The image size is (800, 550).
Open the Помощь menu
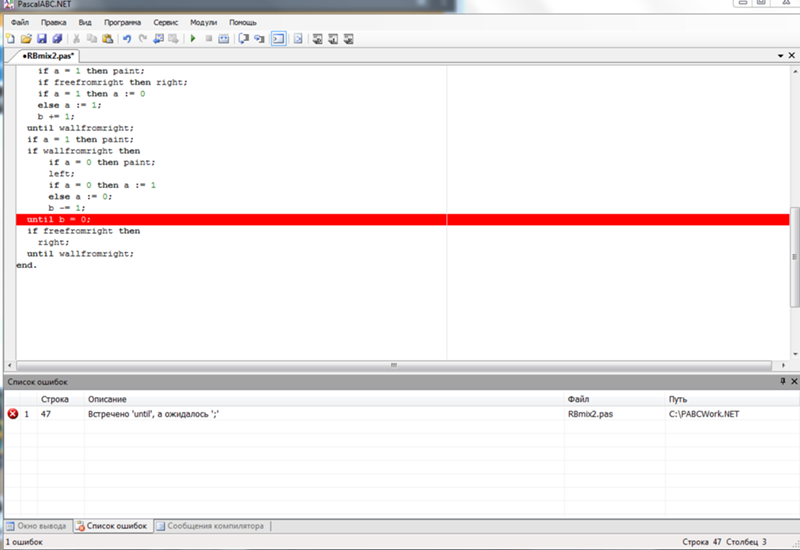[x=243, y=22]
